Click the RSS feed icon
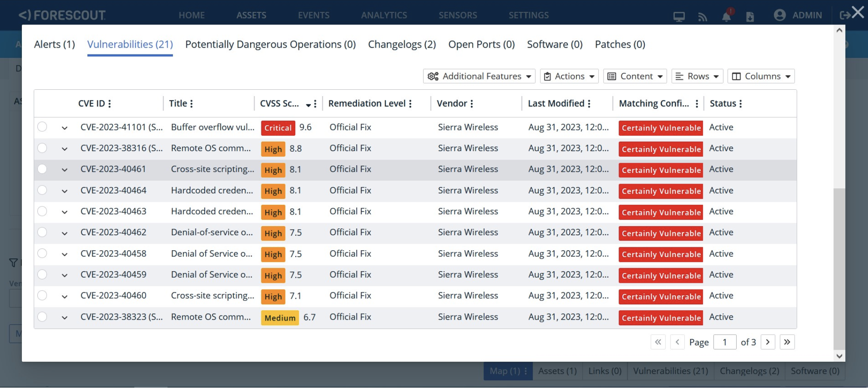This screenshot has width=868, height=388. click(x=702, y=17)
